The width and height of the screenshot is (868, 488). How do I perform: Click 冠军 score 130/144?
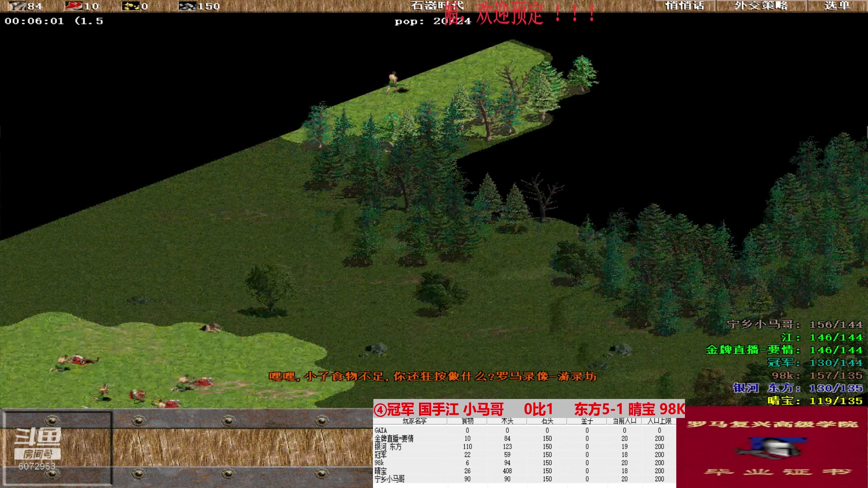[x=815, y=362]
